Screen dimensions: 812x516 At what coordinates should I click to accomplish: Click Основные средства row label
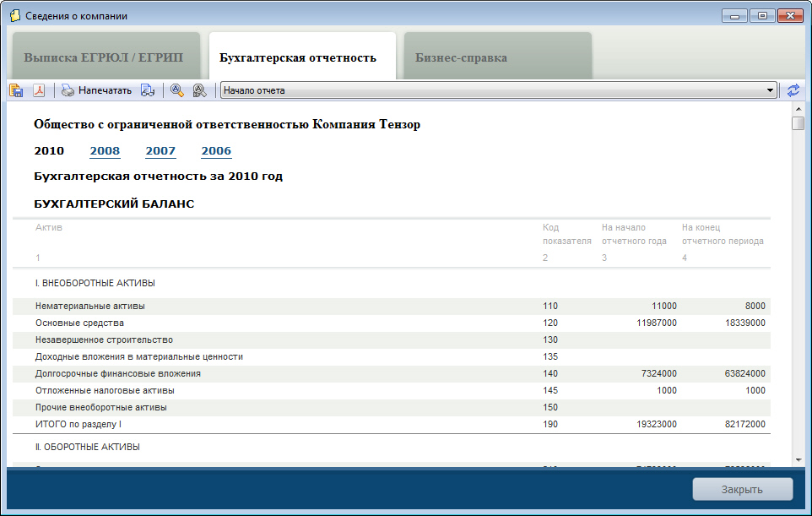click(79, 323)
